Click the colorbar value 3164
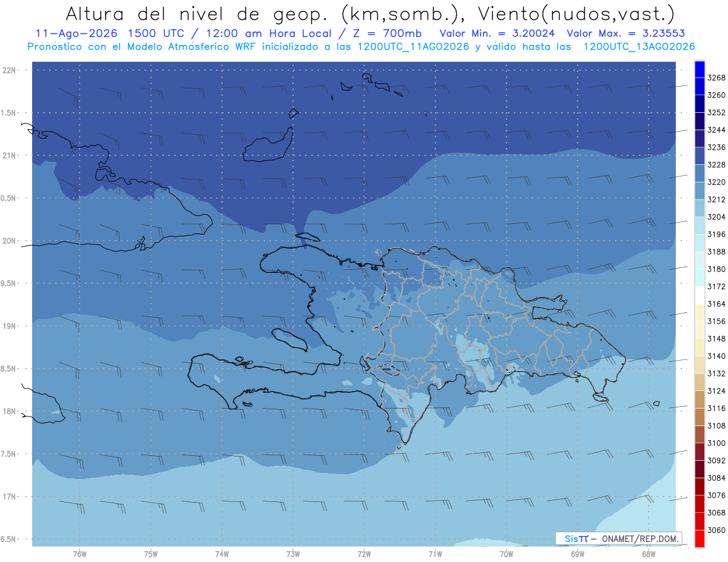This screenshot has width=728, height=562. point(716,304)
